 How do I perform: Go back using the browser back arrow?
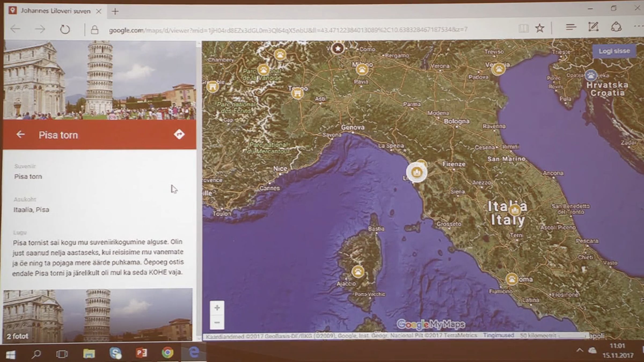pos(16,29)
